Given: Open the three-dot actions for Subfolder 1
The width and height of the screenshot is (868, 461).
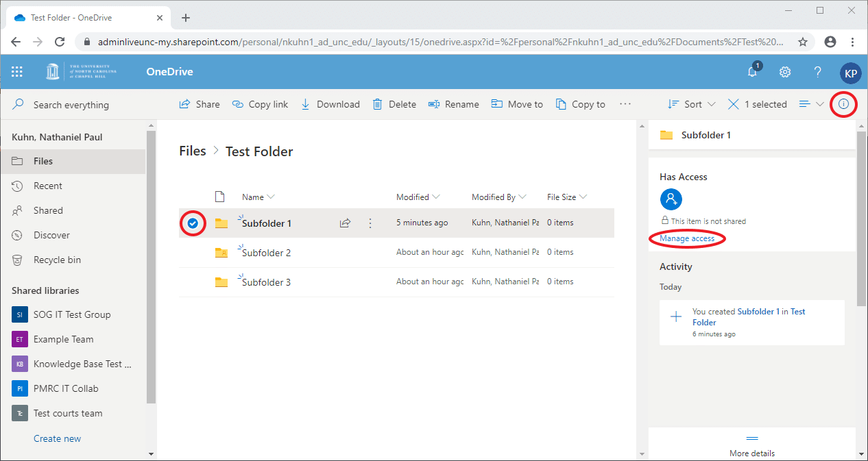Looking at the screenshot, I should (x=370, y=223).
